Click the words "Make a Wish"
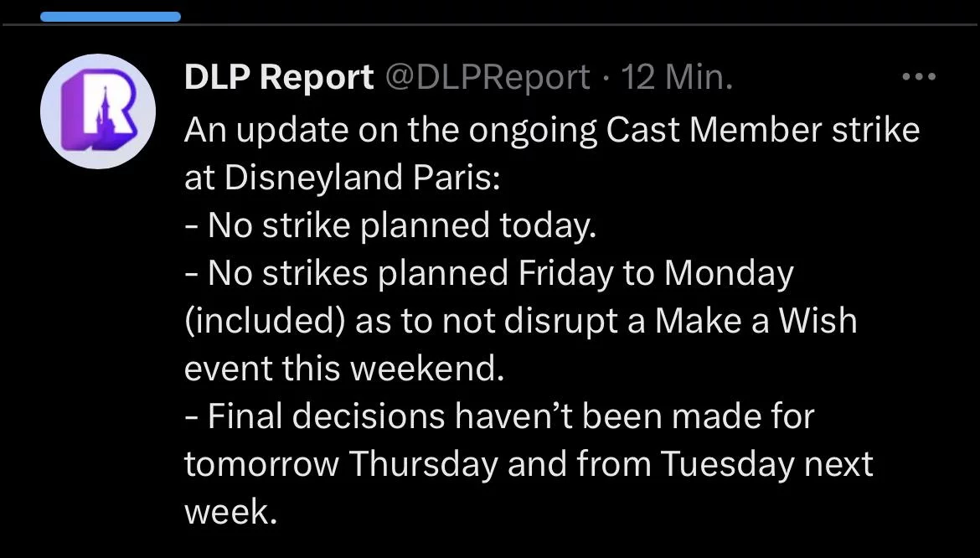 point(755,321)
